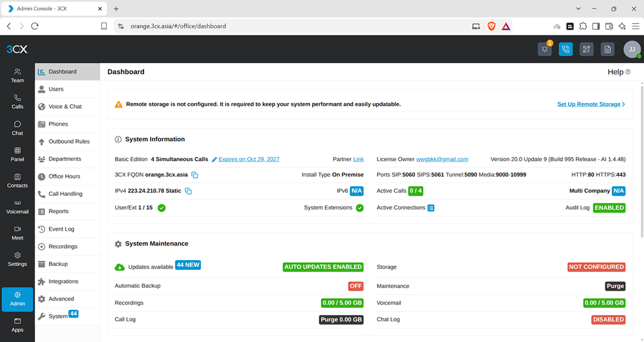Open Recordings in admin menu
This screenshot has height=342, width=644.
click(68, 247)
